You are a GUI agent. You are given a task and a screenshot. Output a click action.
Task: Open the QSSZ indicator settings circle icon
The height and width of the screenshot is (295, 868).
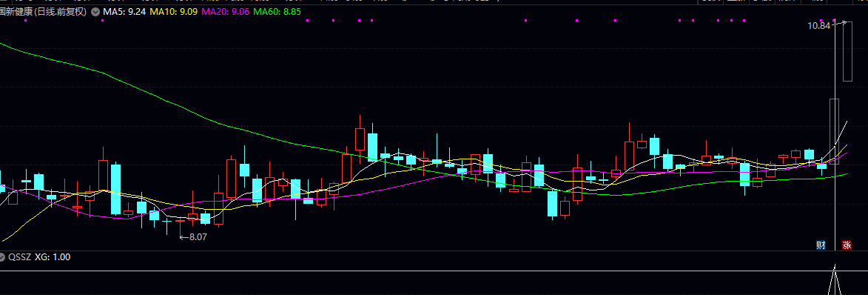pyautogui.click(x=2, y=258)
